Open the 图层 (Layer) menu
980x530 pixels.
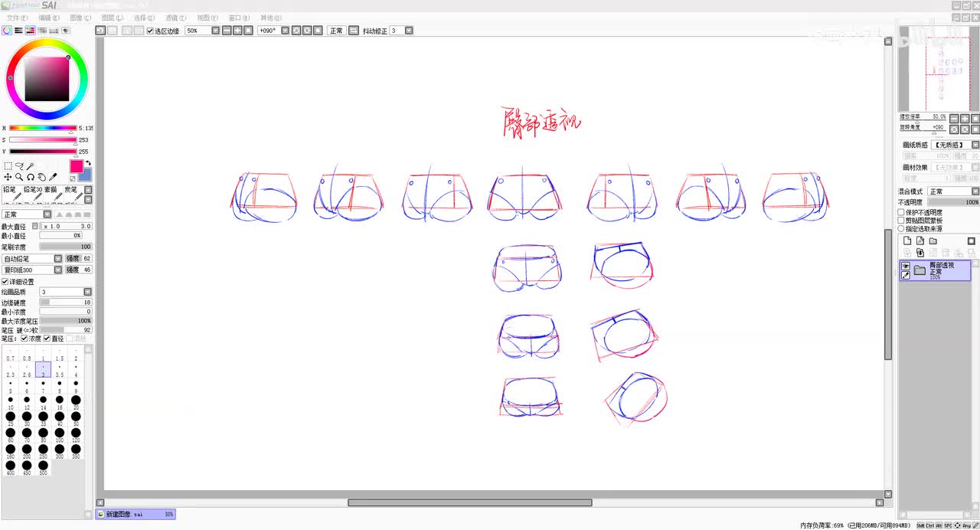(x=113, y=18)
